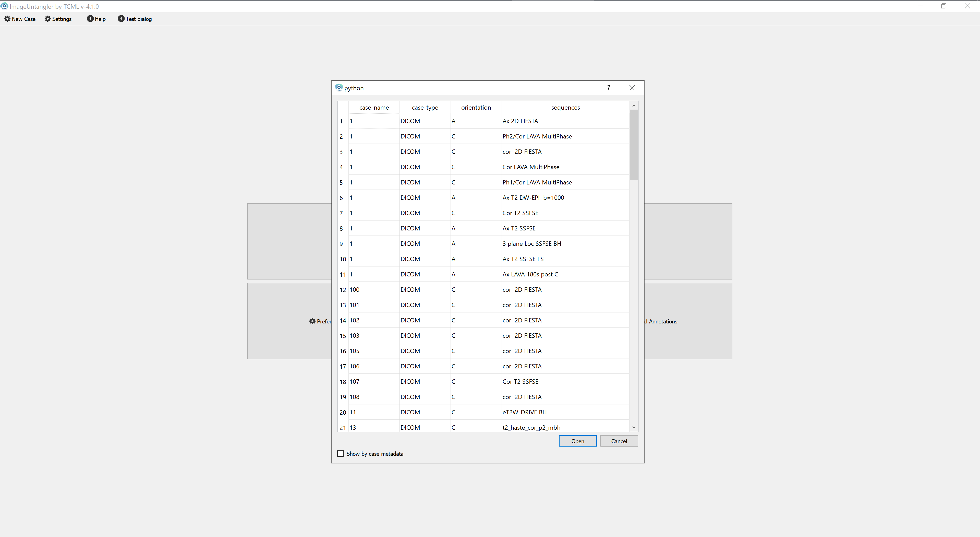Enable Show by case metadata checkbox
This screenshot has width=980, height=537.
[x=341, y=454]
